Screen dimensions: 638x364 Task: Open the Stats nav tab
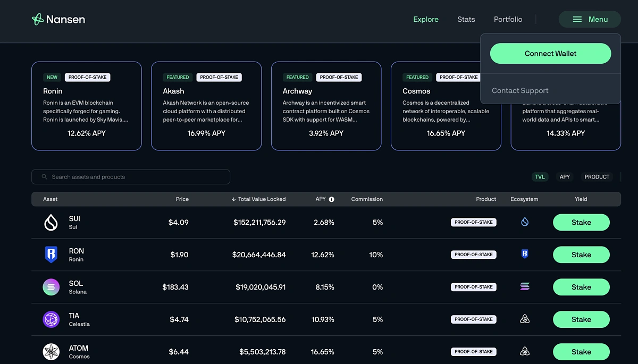[466, 19]
